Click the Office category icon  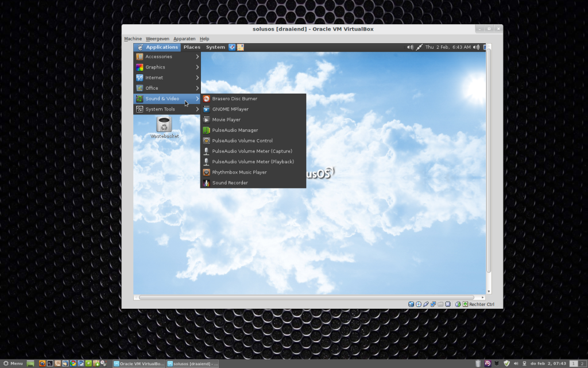[x=140, y=88]
